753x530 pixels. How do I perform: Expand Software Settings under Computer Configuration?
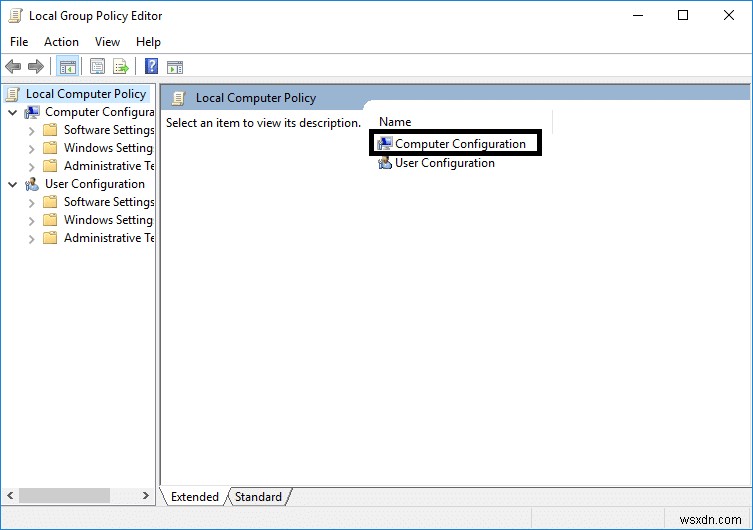[32, 131]
